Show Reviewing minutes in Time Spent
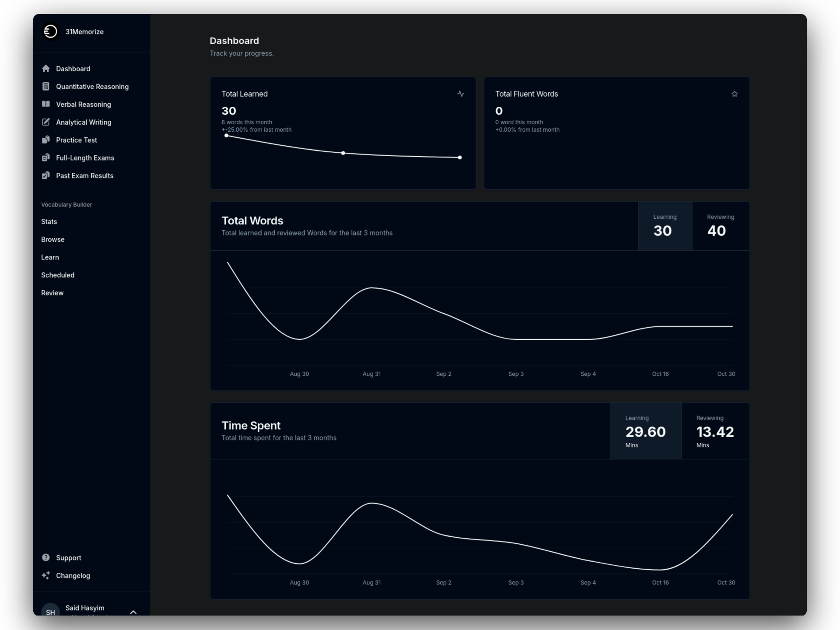Viewport: 840px width, 630px height. coord(715,431)
